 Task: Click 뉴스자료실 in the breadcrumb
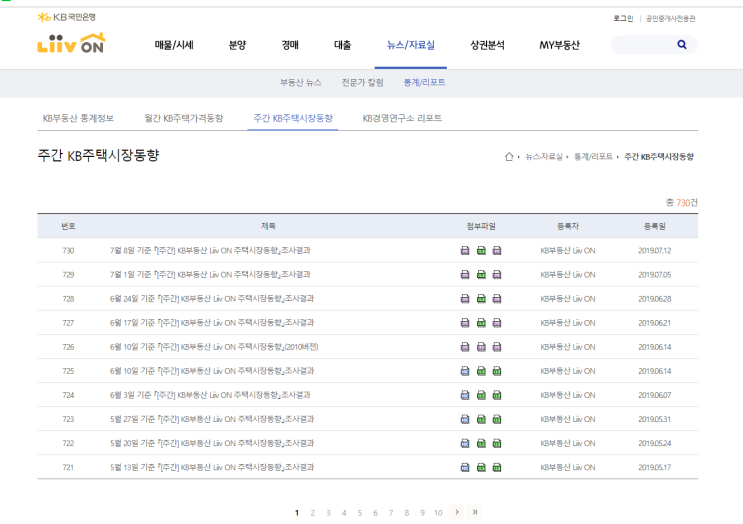pyautogui.click(x=544, y=156)
